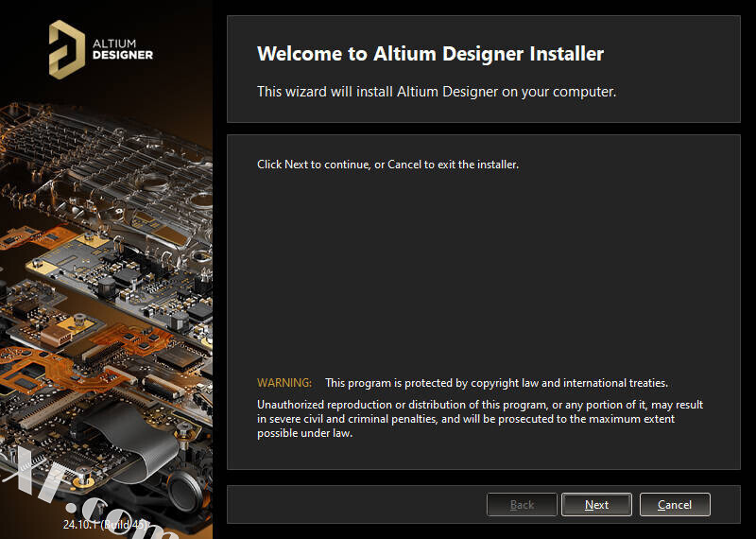Click the copyright law and treaties sentence
Image resolution: width=756 pixels, height=539 pixels.
click(x=496, y=383)
